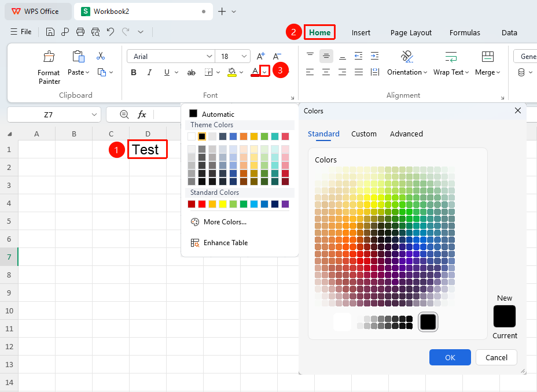Open the Arial font name dropdown

(209, 57)
